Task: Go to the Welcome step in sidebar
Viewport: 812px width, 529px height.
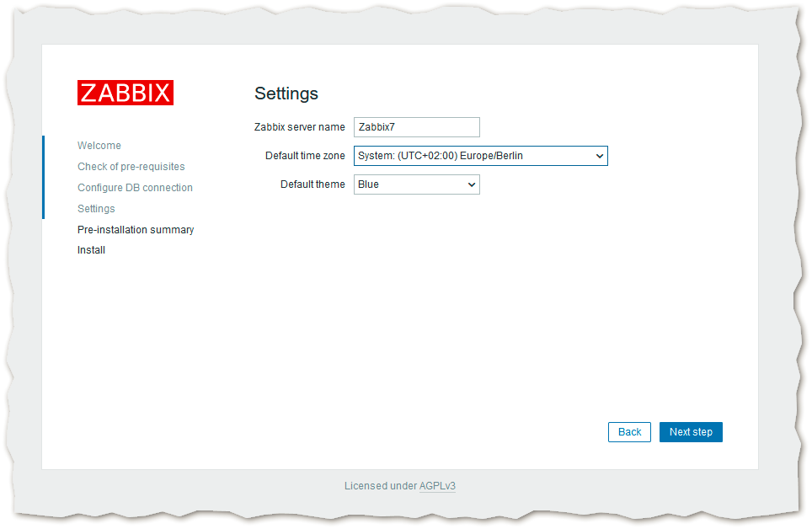Action: 99,146
